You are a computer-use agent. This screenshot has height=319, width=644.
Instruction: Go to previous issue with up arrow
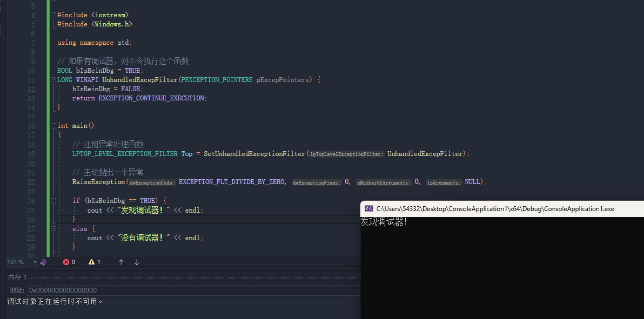point(121,262)
